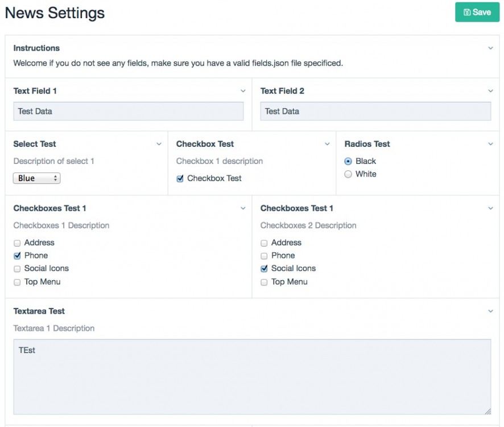The width and height of the screenshot is (504, 427).
Task: Click into the Text Field 1 input
Action: click(x=129, y=111)
